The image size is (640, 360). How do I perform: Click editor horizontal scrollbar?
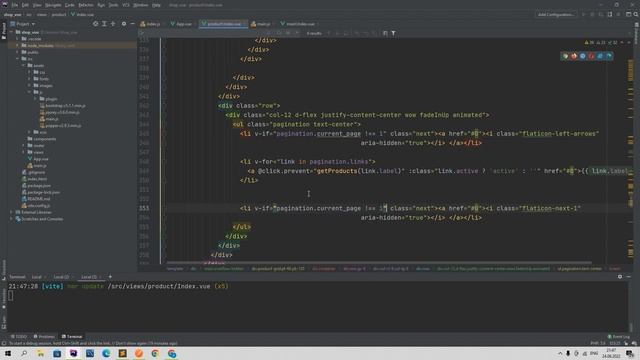[x=379, y=263]
